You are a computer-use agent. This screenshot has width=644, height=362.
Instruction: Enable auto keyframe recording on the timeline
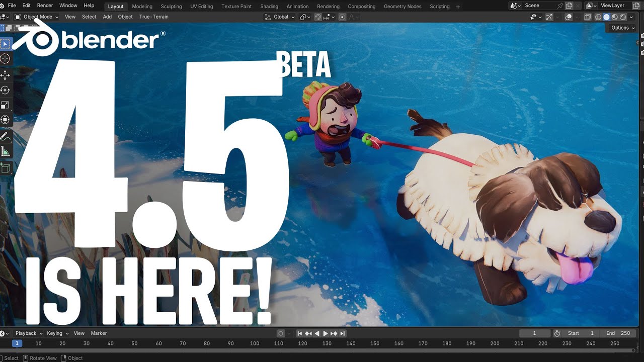click(280, 333)
